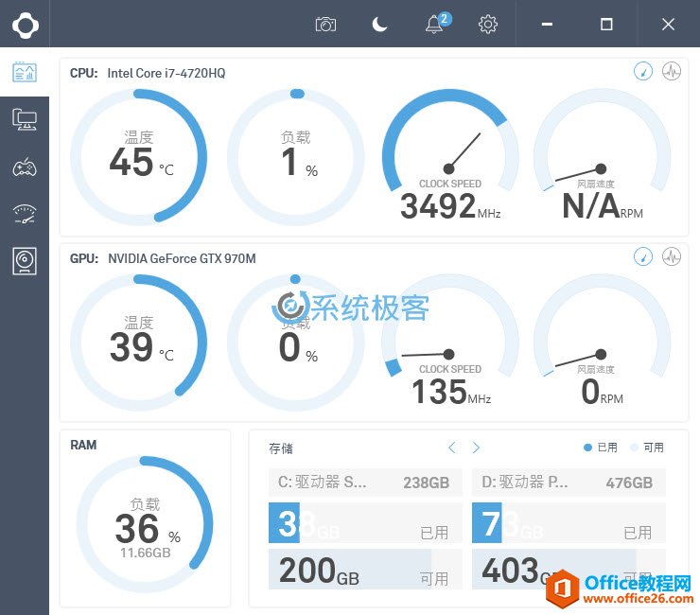The image size is (700, 615).
Task: Switch GPU panel to gauge view
Action: click(x=643, y=256)
